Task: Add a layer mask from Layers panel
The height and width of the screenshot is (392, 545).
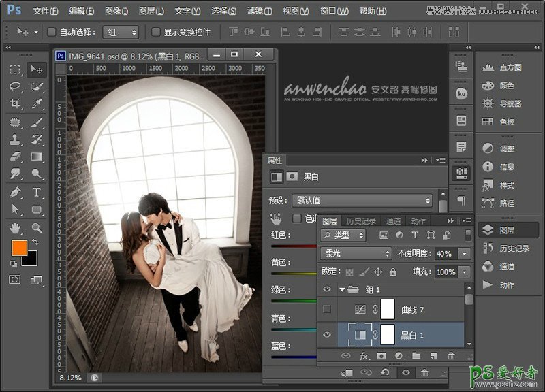Action: point(381,356)
